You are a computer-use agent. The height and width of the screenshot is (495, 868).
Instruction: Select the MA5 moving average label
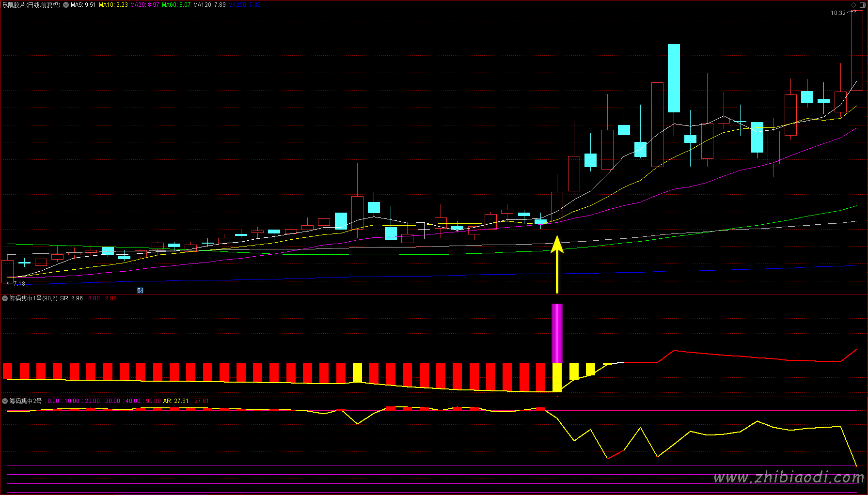pos(83,5)
